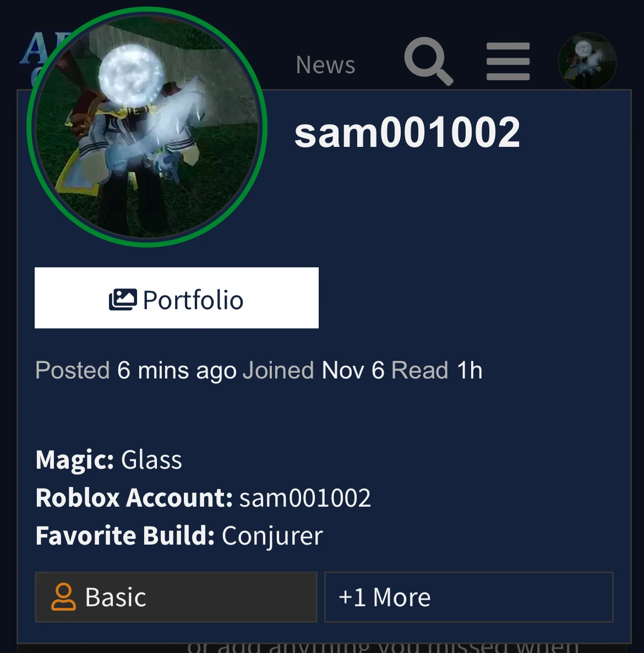Click the sam001002 username heading
The image size is (644, 653).
[407, 133]
